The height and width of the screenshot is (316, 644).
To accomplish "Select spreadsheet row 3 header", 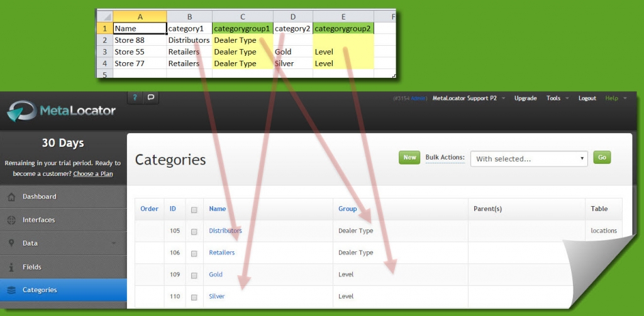I will pos(105,52).
